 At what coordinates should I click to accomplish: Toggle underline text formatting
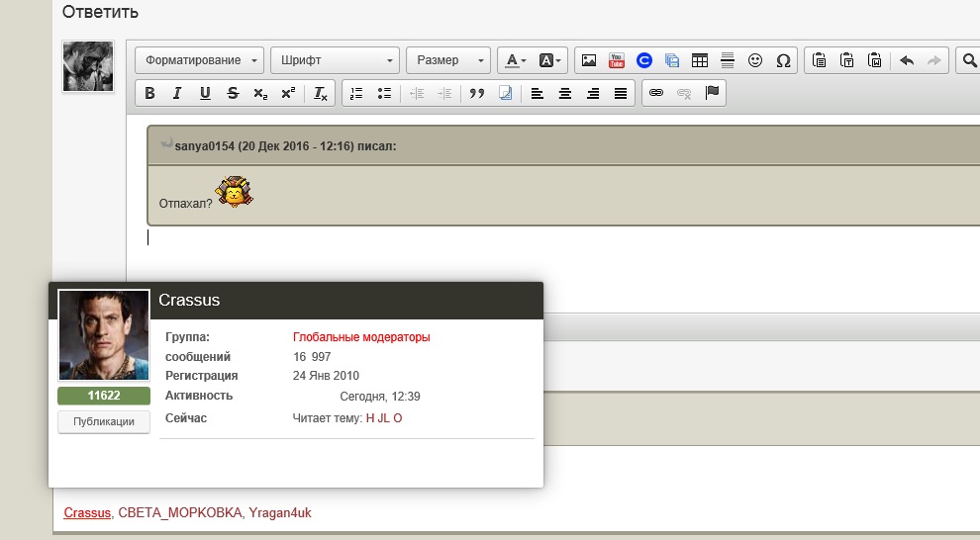tap(205, 94)
